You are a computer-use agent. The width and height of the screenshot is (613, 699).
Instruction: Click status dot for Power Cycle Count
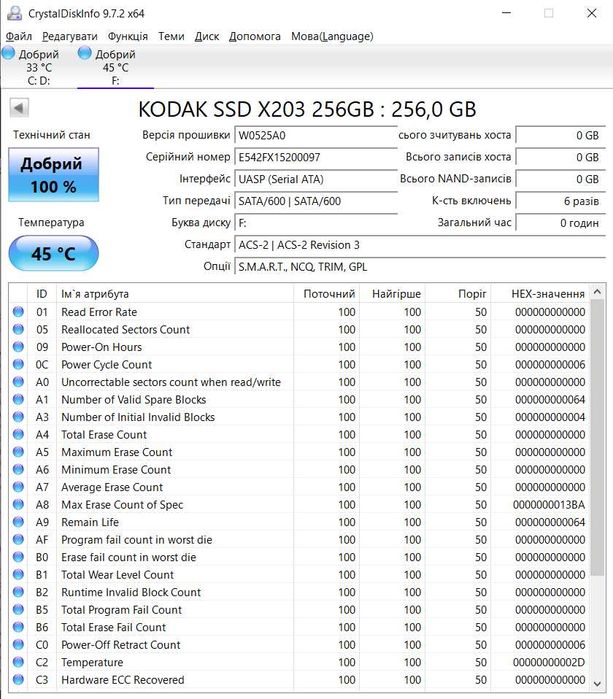18,364
